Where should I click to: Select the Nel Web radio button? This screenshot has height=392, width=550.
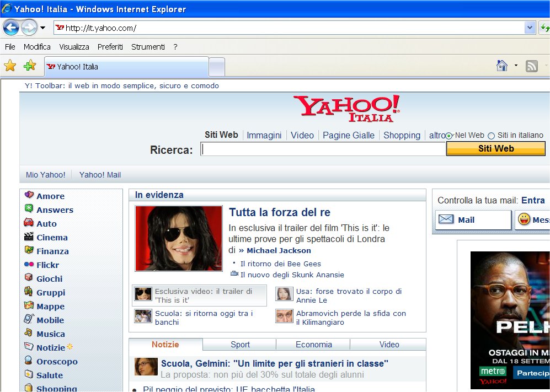[x=449, y=136]
